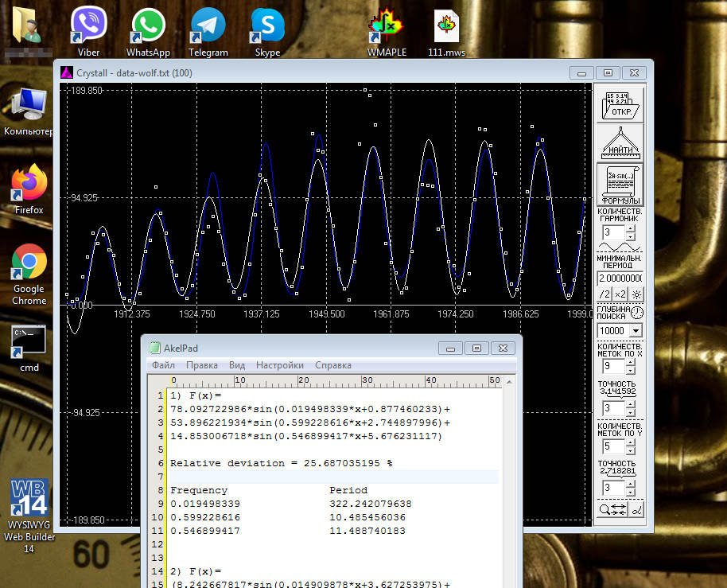Viewport: 727px width, 588px height.
Task: Close the Crystall window
Action: [634, 73]
